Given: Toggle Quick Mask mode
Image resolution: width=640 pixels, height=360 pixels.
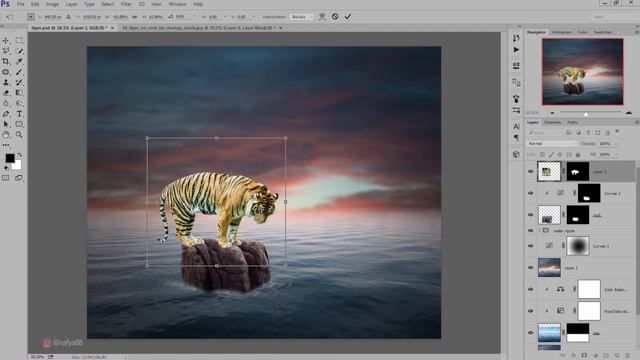Looking at the screenshot, I should [6, 178].
